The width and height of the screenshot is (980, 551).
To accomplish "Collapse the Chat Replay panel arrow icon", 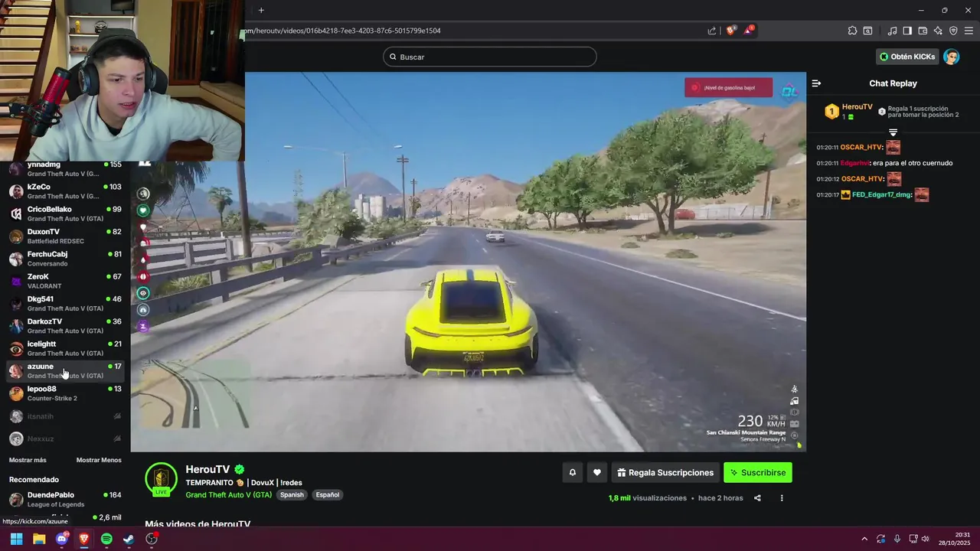I will (816, 83).
